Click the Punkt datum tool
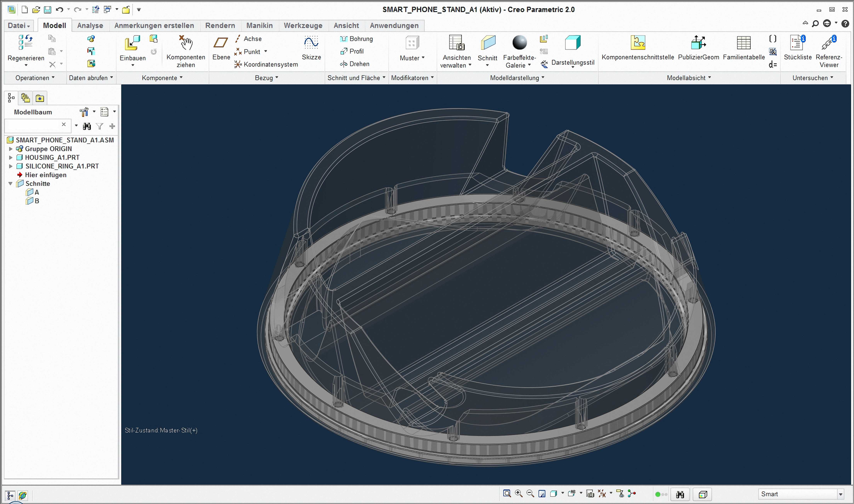 click(248, 52)
